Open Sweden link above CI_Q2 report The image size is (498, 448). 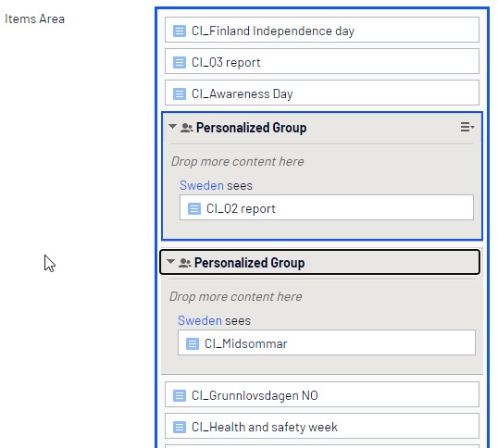[202, 185]
